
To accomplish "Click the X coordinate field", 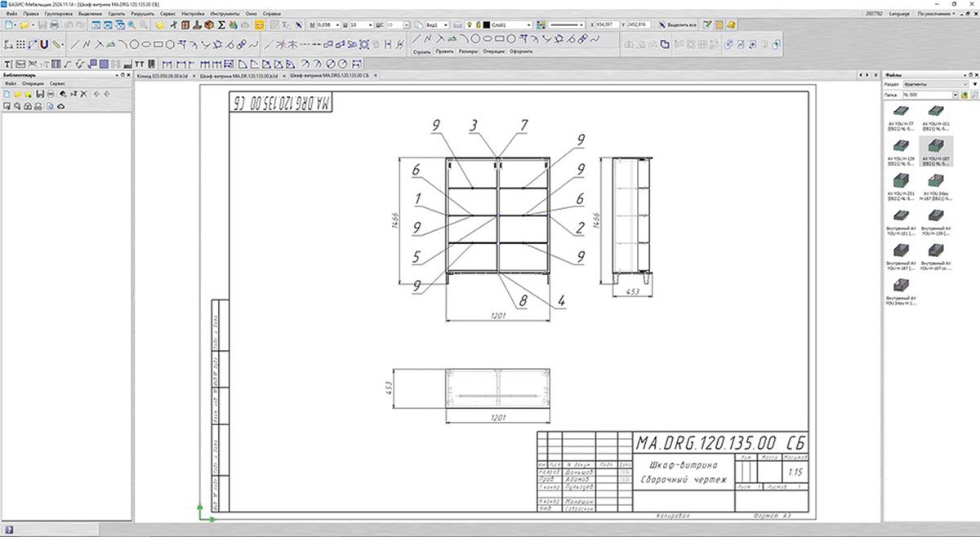I will [607, 26].
